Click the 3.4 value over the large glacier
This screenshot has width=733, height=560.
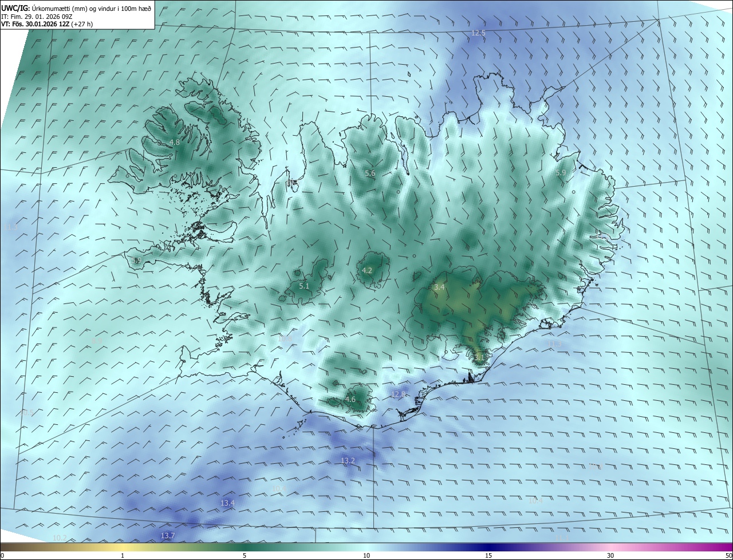(x=439, y=287)
